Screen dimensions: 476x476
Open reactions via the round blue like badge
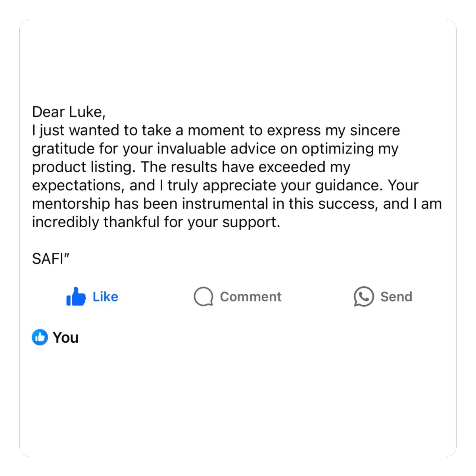click(40, 337)
